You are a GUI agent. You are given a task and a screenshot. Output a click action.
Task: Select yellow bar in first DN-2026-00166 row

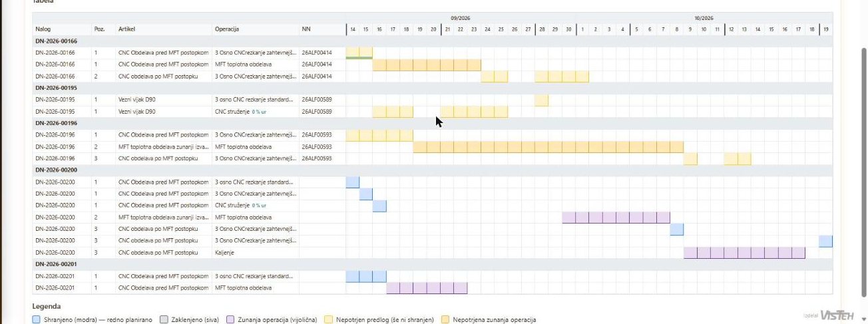(359, 53)
